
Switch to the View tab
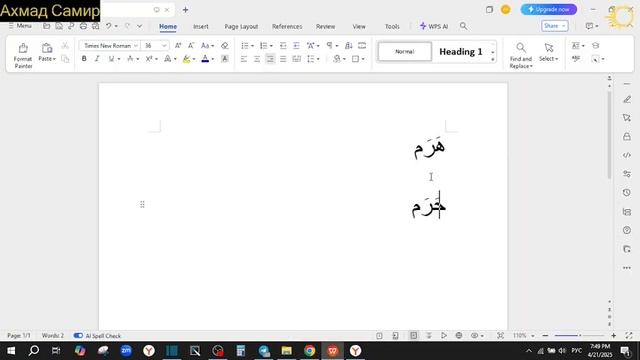tap(359, 26)
